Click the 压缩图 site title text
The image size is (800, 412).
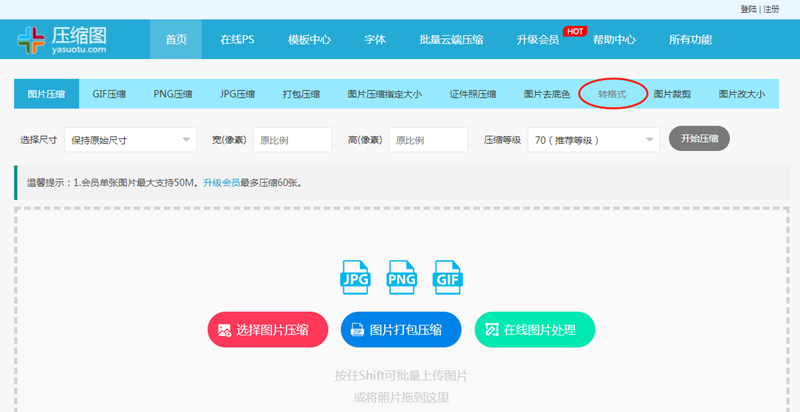tap(79, 35)
